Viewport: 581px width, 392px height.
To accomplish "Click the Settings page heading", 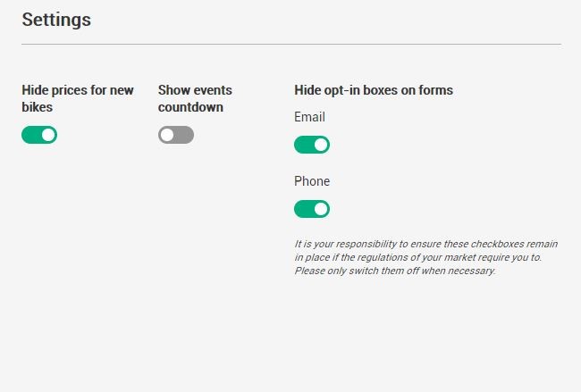I will [x=56, y=19].
